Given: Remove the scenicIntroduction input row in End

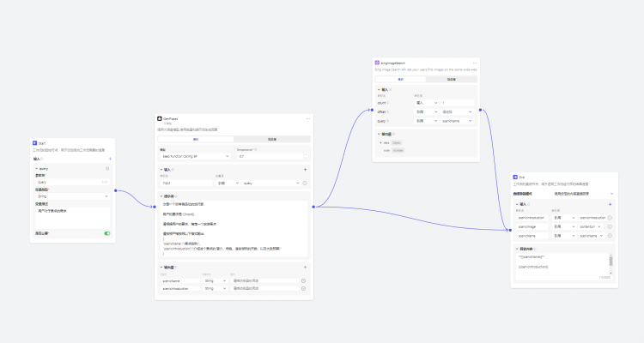Looking at the screenshot, I should pos(610,218).
